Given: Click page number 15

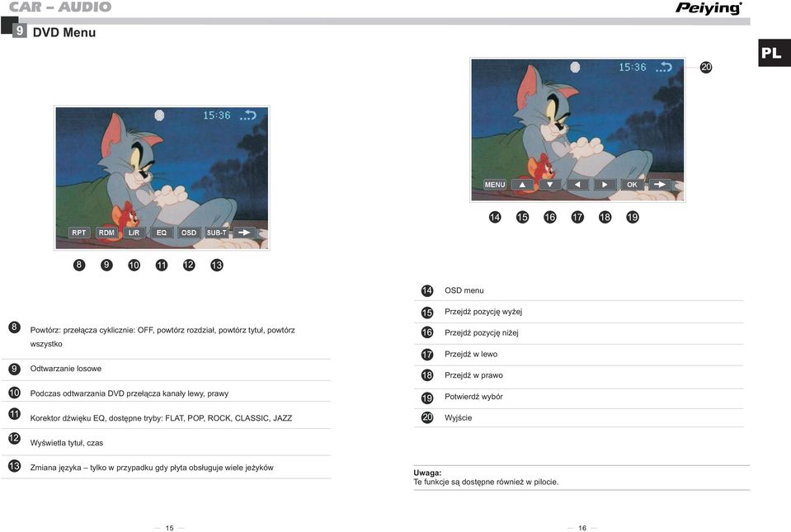Looking at the screenshot, I should (170, 528).
